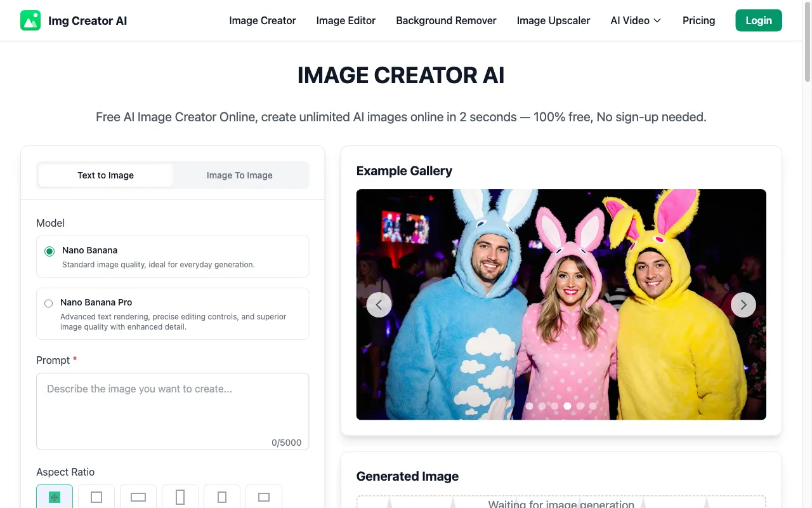Open the Pricing page
This screenshot has height=508, width=812.
[698, 20]
